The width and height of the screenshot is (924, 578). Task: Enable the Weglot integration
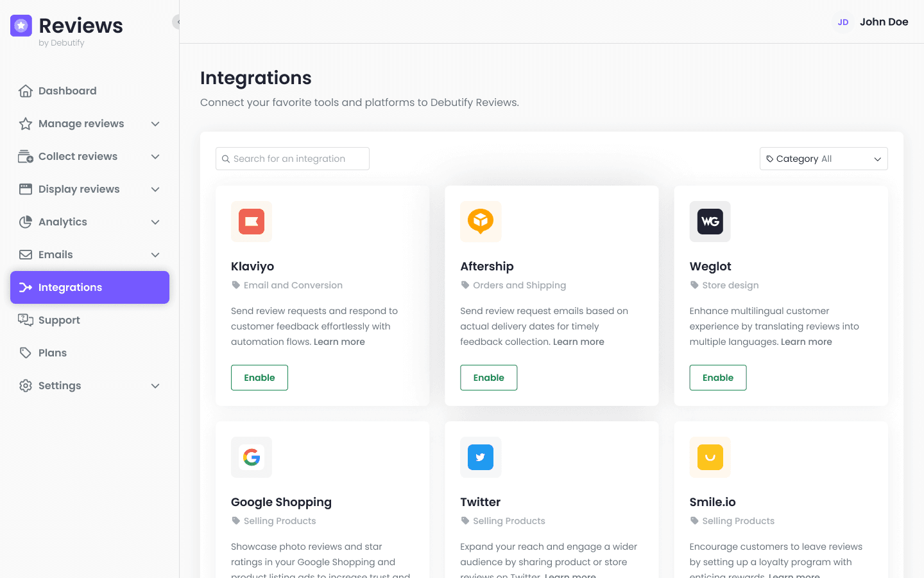click(718, 378)
